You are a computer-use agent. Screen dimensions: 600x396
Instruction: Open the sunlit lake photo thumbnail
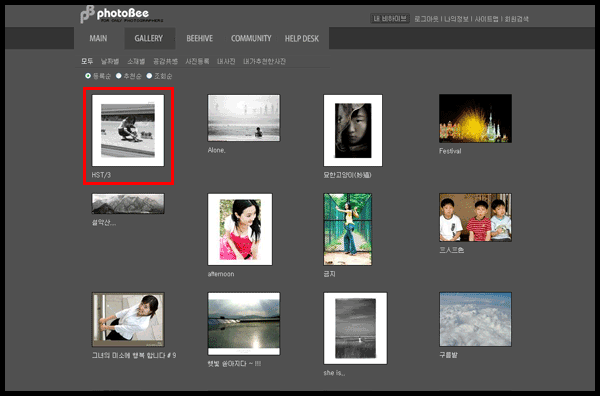click(244, 324)
